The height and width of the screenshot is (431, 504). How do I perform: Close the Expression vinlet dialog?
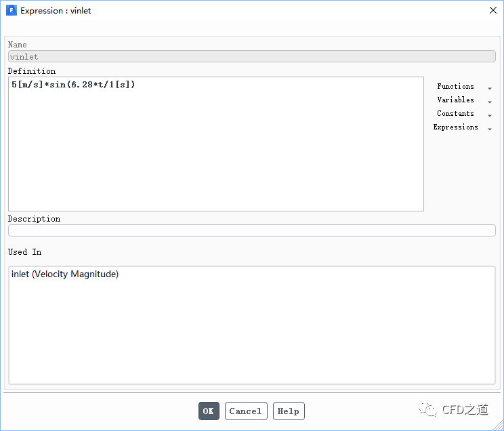[x=492, y=11]
